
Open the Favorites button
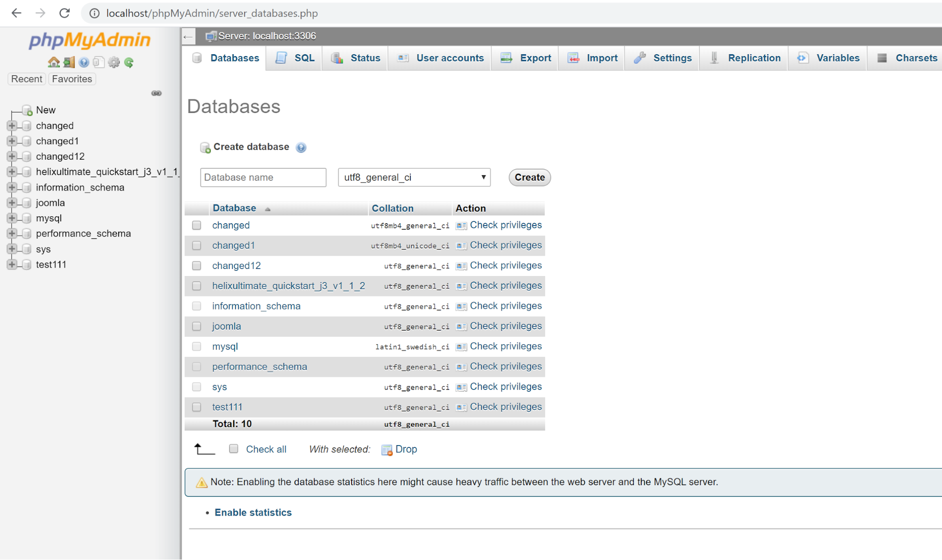pyautogui.click(x=72, y=79)
